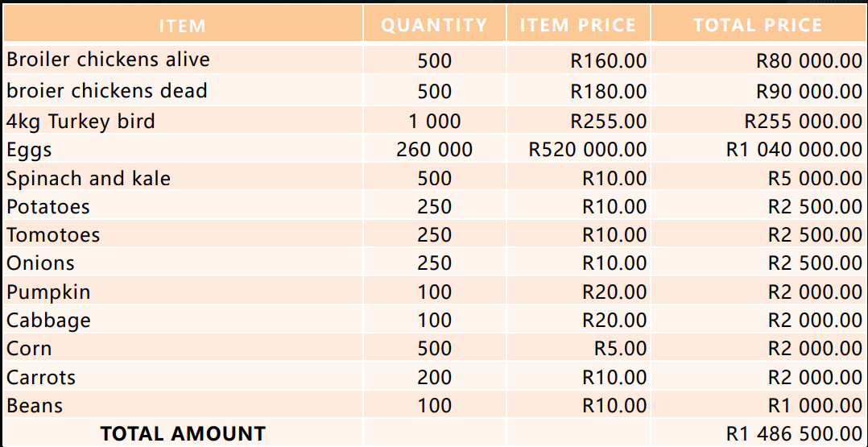Select the Eggs item cell
Screen dimensions: 868x447
pos(30,150)
